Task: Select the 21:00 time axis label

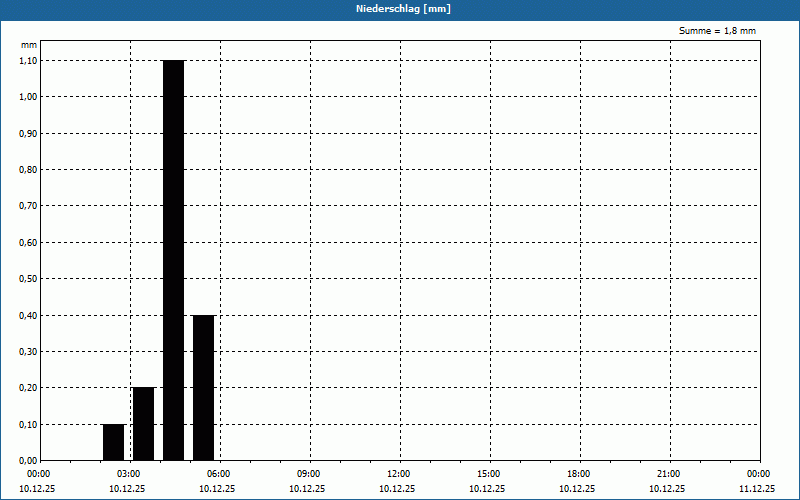Action: 668,474
